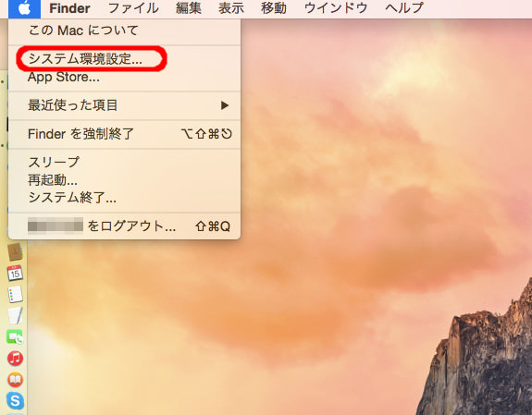Select the をログアウト... menu entry
The width and height of the screenshot is (532, 415).
pyautogui.click(x=125, y=226)
